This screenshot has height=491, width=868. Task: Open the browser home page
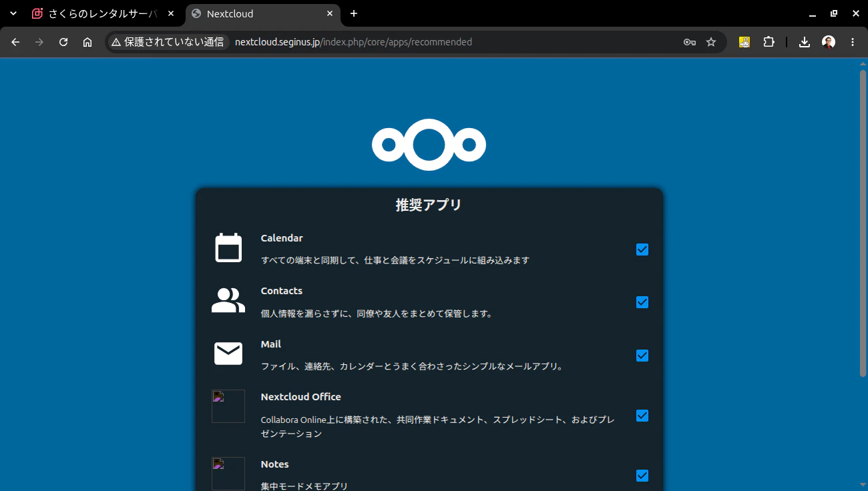(x=87, y=42)
